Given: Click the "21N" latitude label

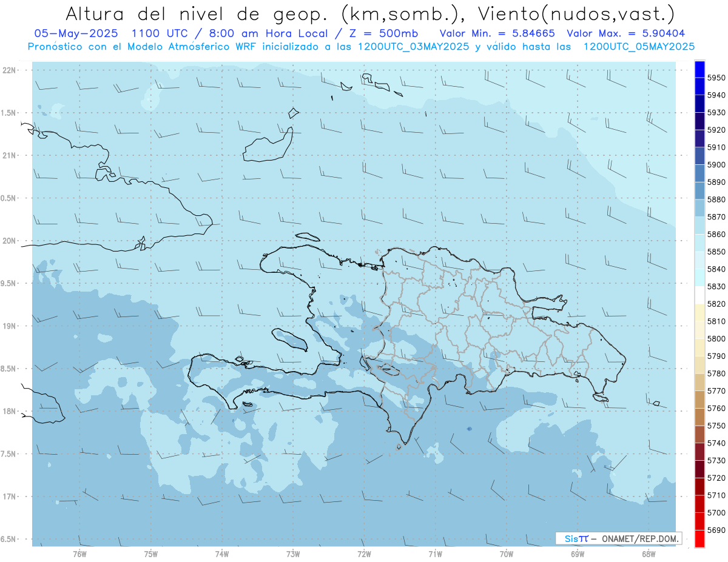Looking at the screenshot, I should tap(9, 156).
